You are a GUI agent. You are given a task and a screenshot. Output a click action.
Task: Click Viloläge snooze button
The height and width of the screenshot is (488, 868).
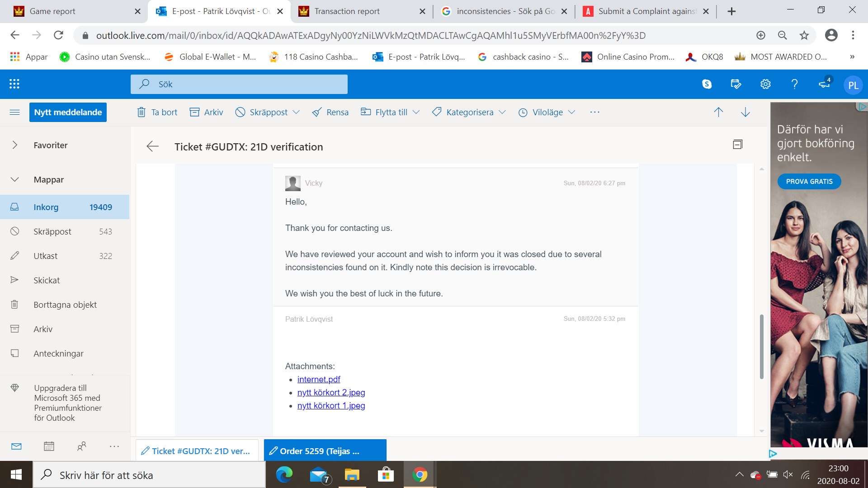click(541, 112)
